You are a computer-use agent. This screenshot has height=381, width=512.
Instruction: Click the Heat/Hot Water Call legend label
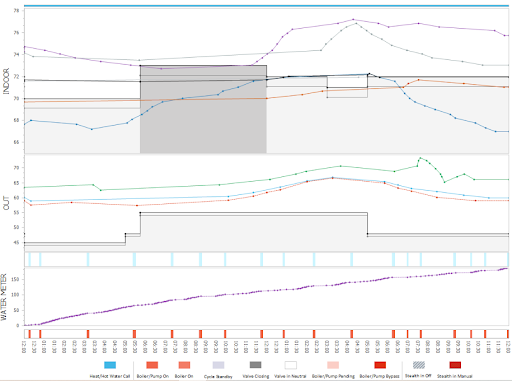(110, 376)
